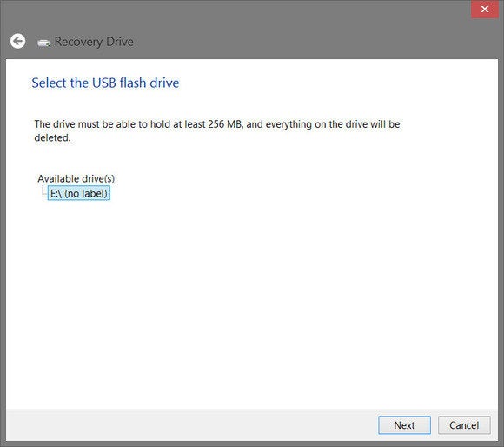Close the Recovery Drive window
504x447 pixels.
(485, 9)
